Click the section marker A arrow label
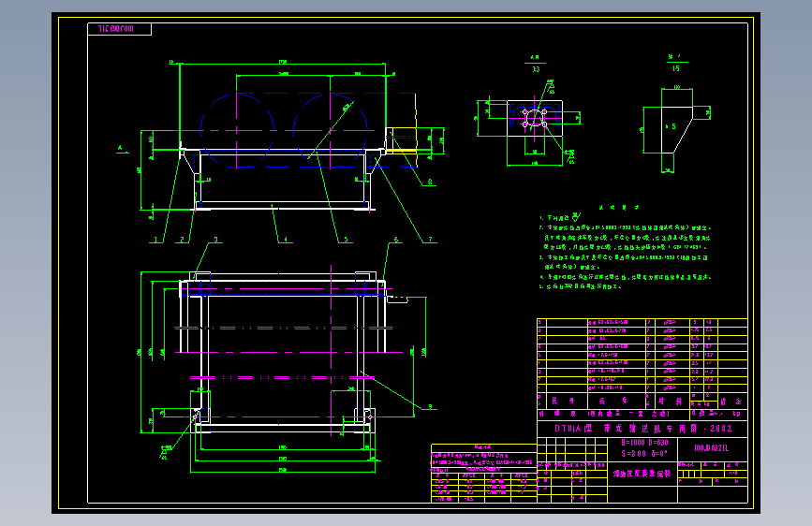Image resolution: width=812 pixels, height=526 pixels. [121, 149]
